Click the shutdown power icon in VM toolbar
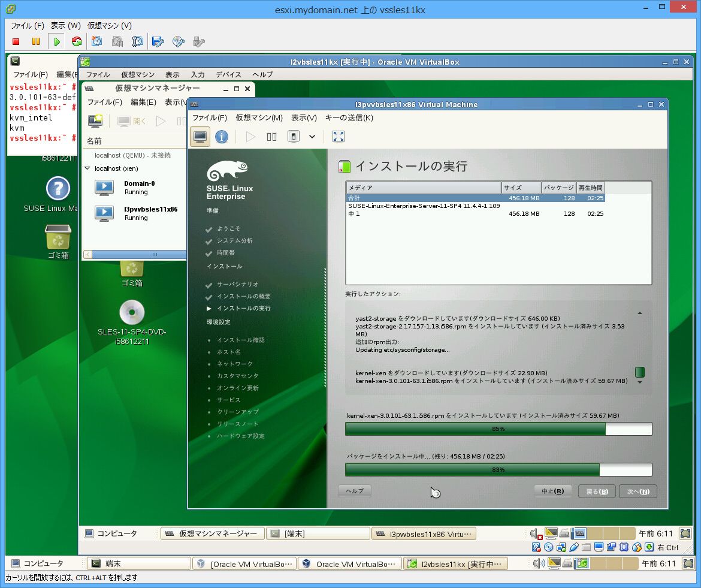This screenshot has height=588, width=701. [293, 137]
